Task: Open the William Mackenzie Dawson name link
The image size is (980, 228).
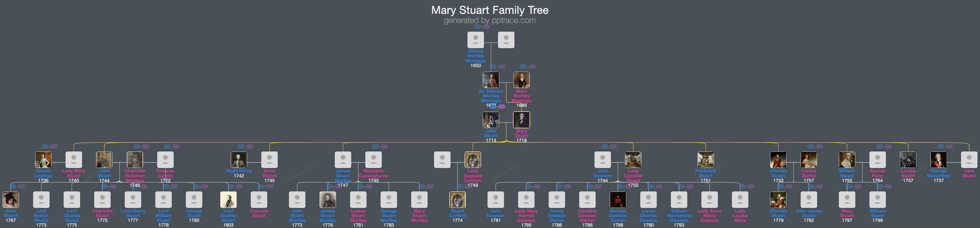Action: [x=679, y=216]
